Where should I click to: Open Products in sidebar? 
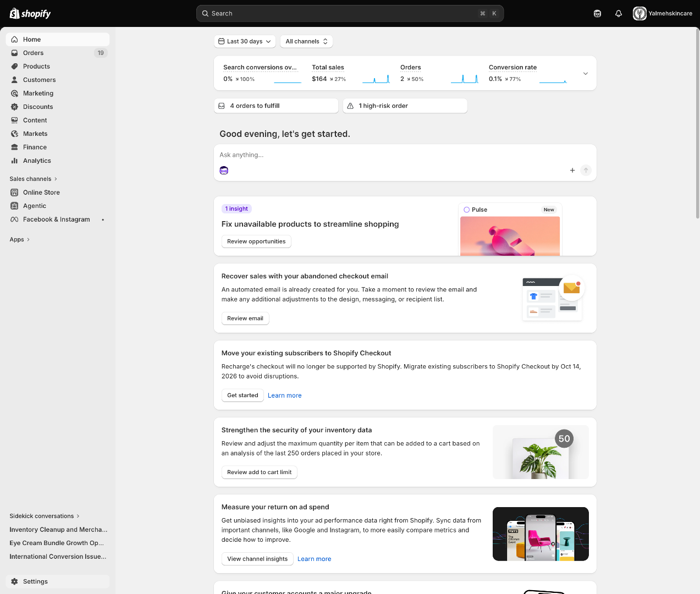pos(58,67)
